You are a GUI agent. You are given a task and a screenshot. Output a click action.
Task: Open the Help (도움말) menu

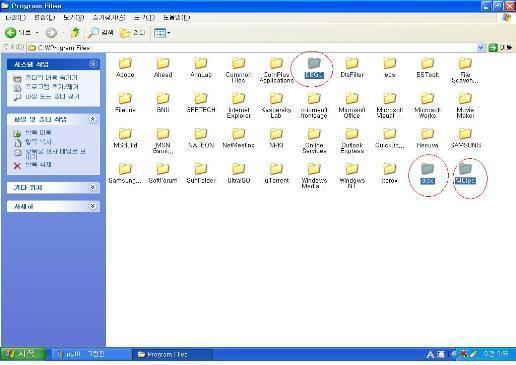click(x=176, y=17)
